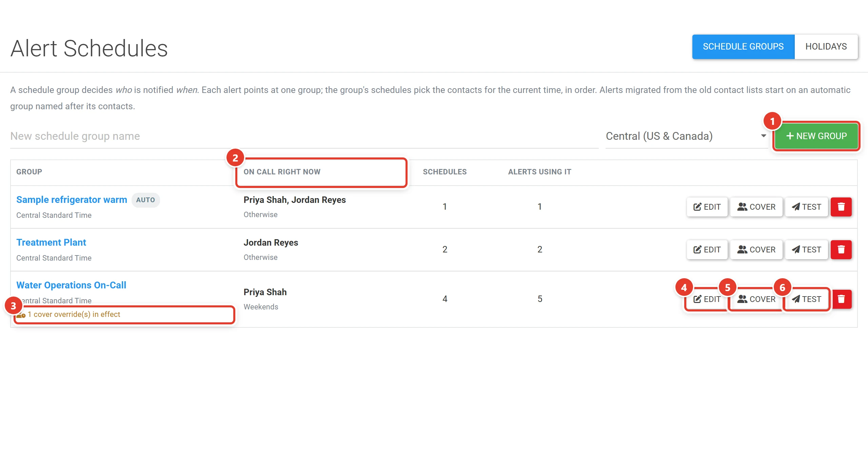
Task: Open the Water Operations On-Call link
Action: coord(71,285)
